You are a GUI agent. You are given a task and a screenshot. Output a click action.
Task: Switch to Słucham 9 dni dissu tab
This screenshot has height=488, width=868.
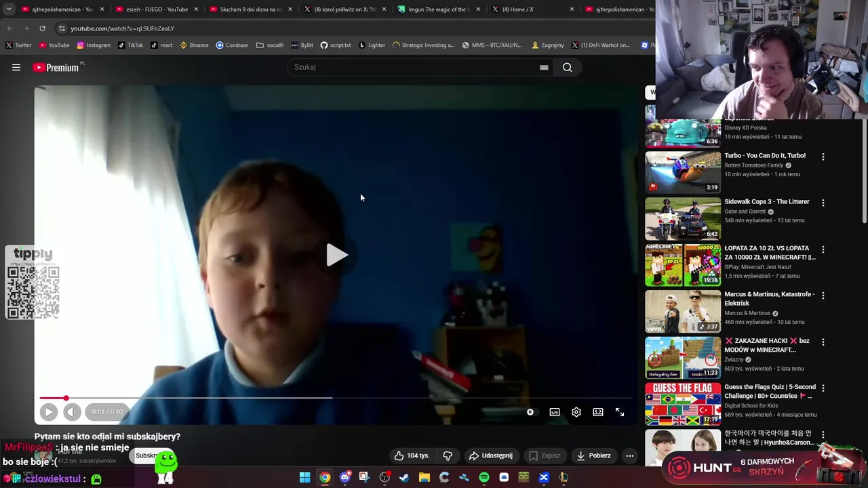(x=251, y=9)
